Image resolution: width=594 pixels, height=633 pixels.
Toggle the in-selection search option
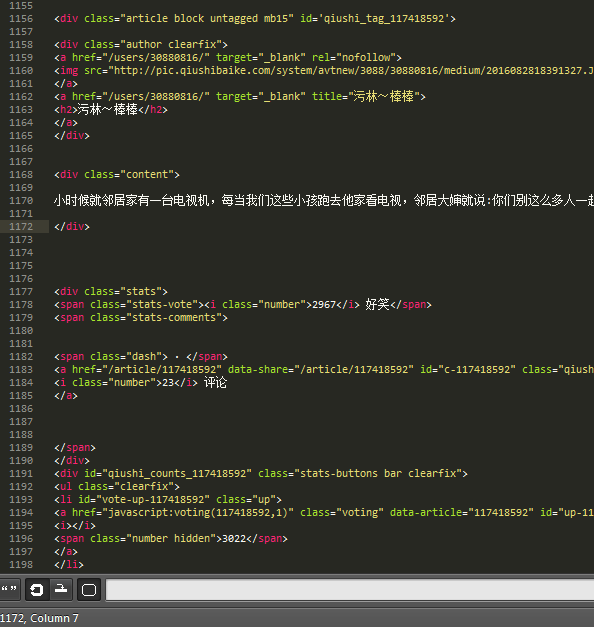[61, 590]
